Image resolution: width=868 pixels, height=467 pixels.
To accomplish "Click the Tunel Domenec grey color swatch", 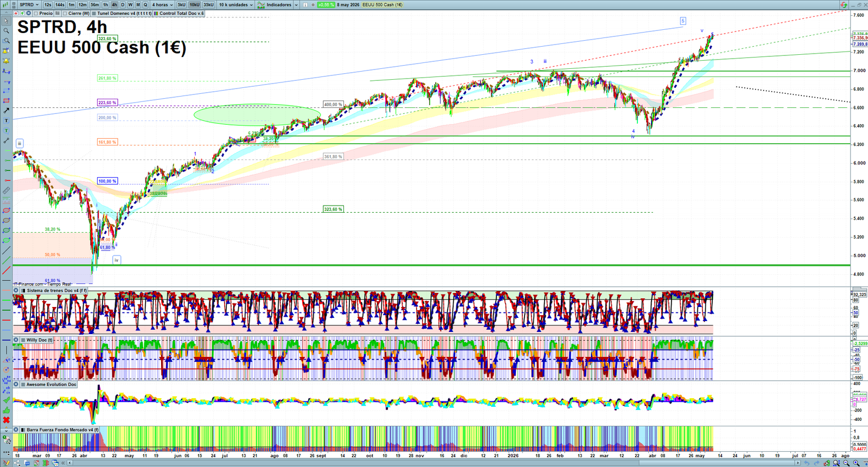I will click(x=94, y=14).
